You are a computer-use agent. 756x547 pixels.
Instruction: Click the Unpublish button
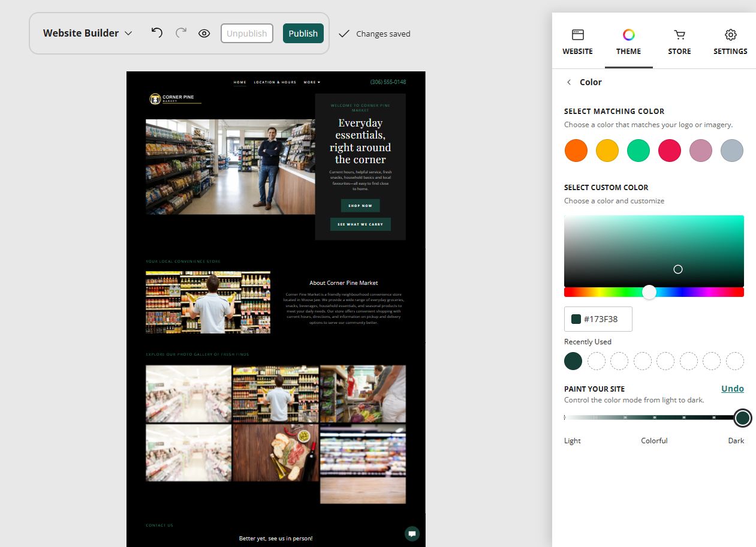tap(247, 34)
